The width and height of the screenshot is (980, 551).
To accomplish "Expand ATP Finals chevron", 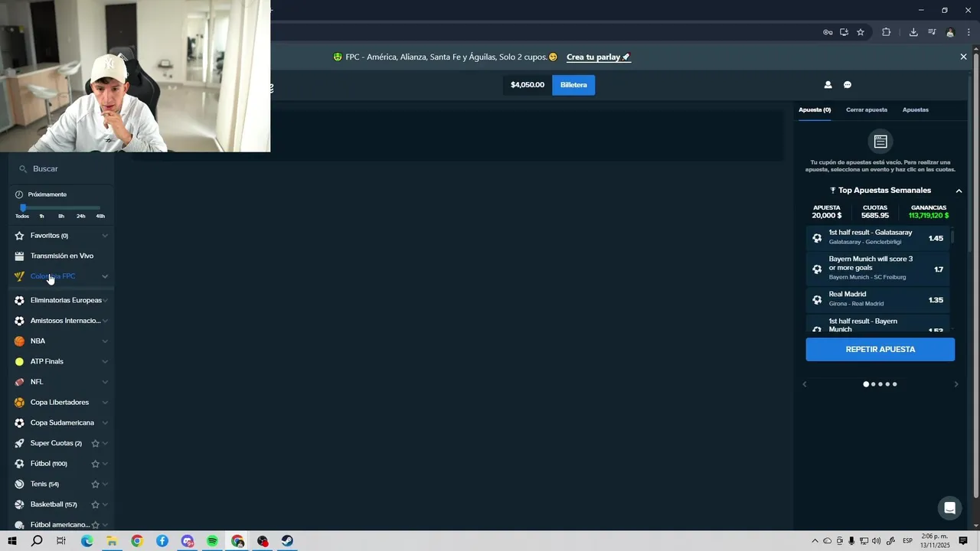I will [105, 361].
